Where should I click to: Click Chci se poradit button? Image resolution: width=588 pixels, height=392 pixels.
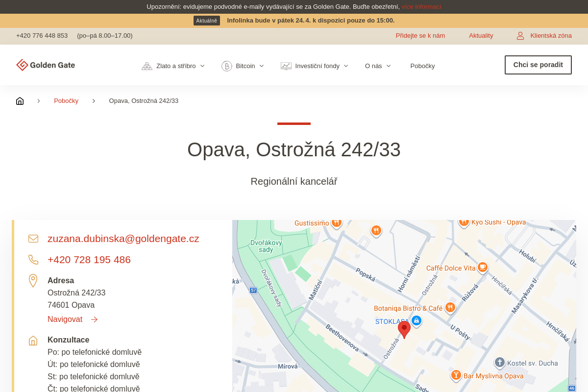pos(538,65)
